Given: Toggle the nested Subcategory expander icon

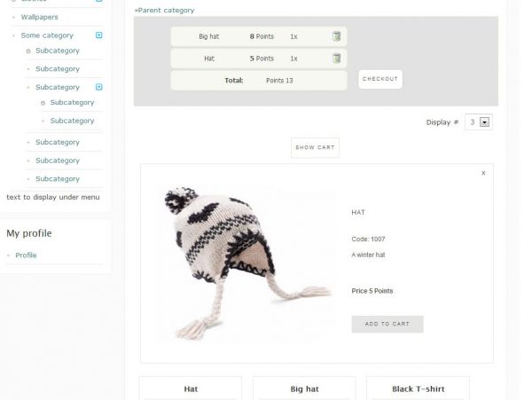Looking at the screenshot, I should click(98, 87).
